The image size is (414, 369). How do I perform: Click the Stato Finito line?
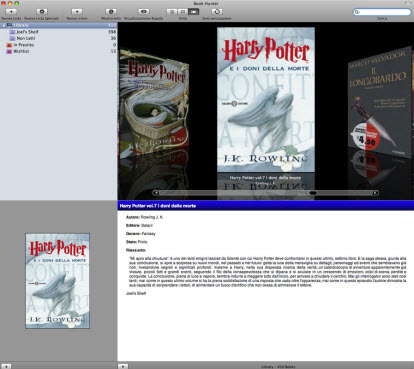137,242
